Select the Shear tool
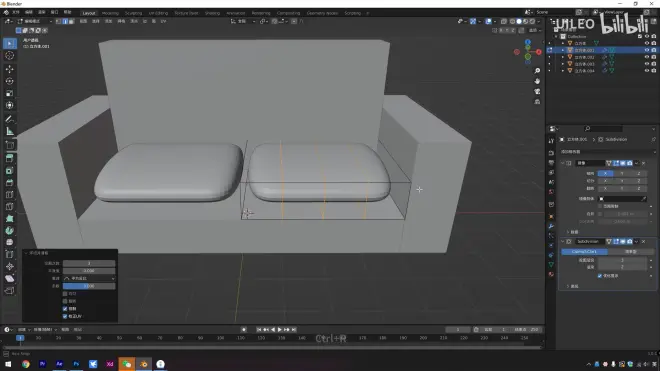 pyautogui.click(x=10, y=278)
